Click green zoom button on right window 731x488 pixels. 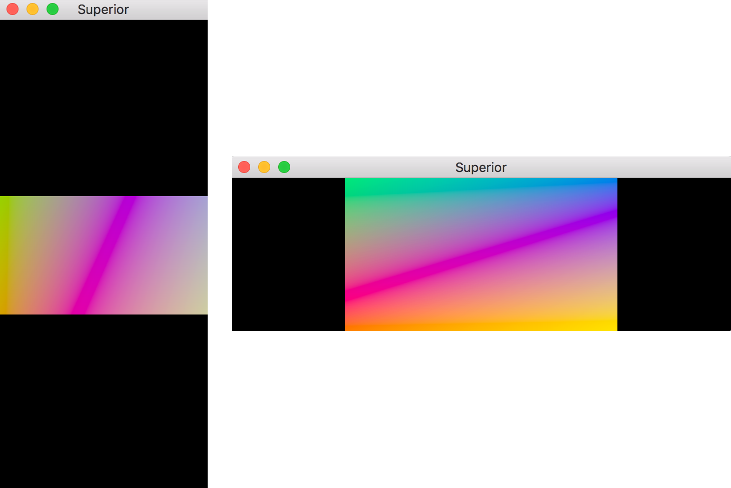click(284, 167)
